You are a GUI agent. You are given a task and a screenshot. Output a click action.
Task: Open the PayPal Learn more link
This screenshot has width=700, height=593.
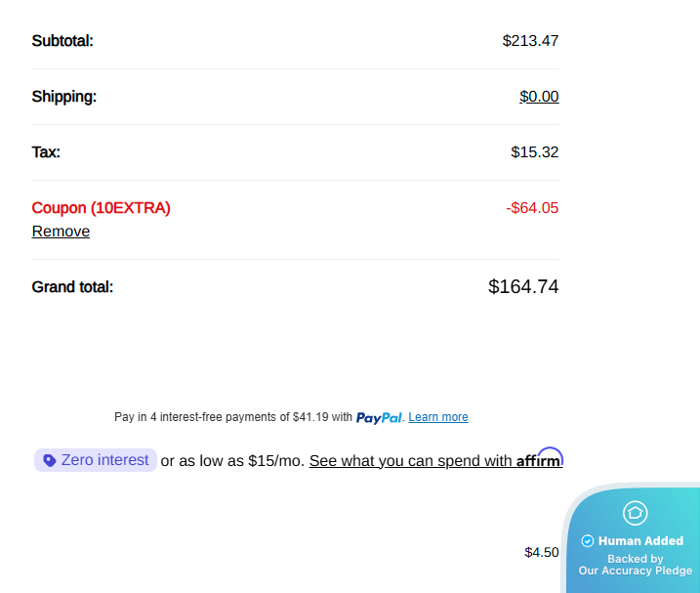[x=438, y=417]
